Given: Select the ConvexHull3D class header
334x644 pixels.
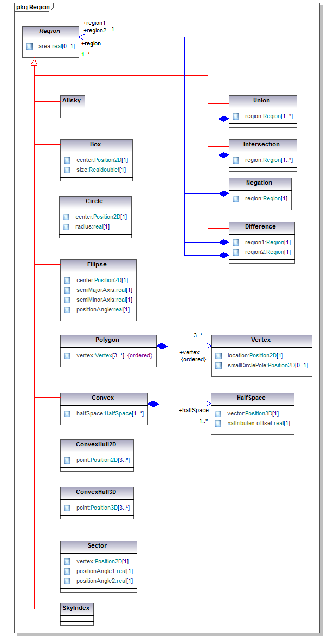Looking at the screenshot, I should pyautogui.click(x=96, y=493).
